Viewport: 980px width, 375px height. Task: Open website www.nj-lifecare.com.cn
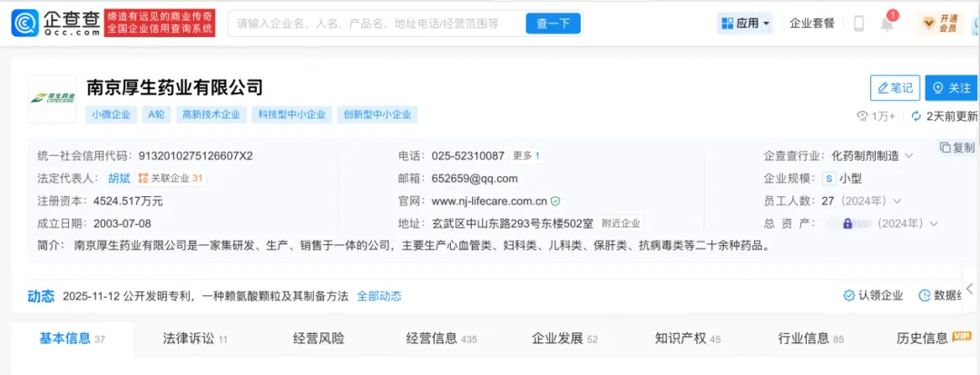(x=489, y=202)
